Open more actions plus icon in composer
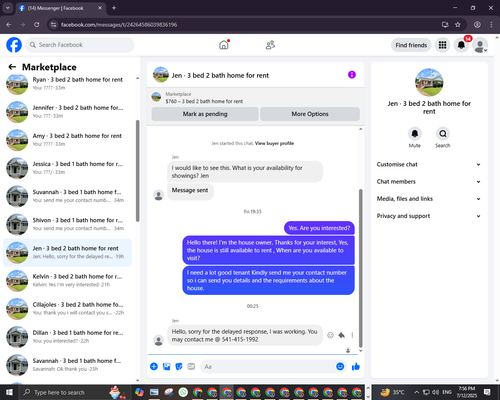 click(154, 367)
